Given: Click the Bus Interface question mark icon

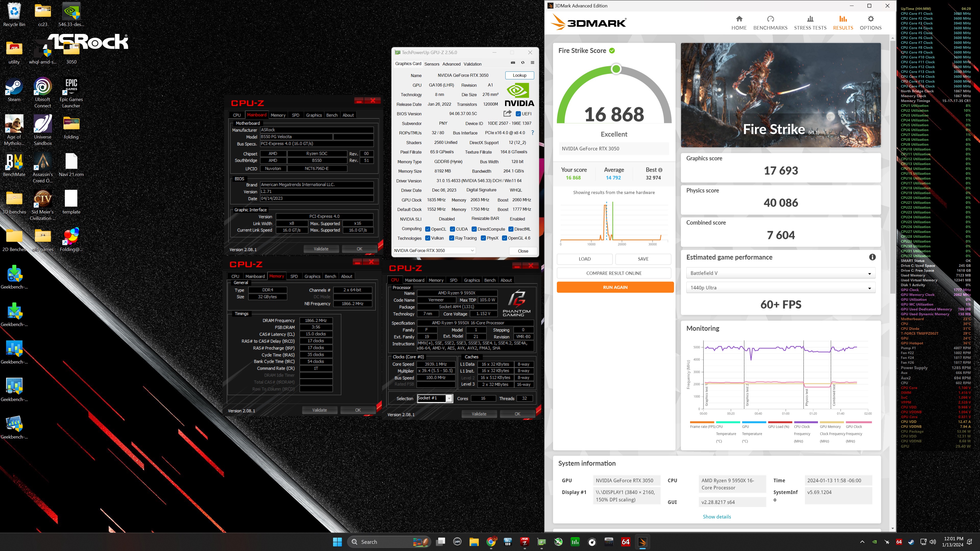Looking at the screenshot, I should (x=532, y=133).
